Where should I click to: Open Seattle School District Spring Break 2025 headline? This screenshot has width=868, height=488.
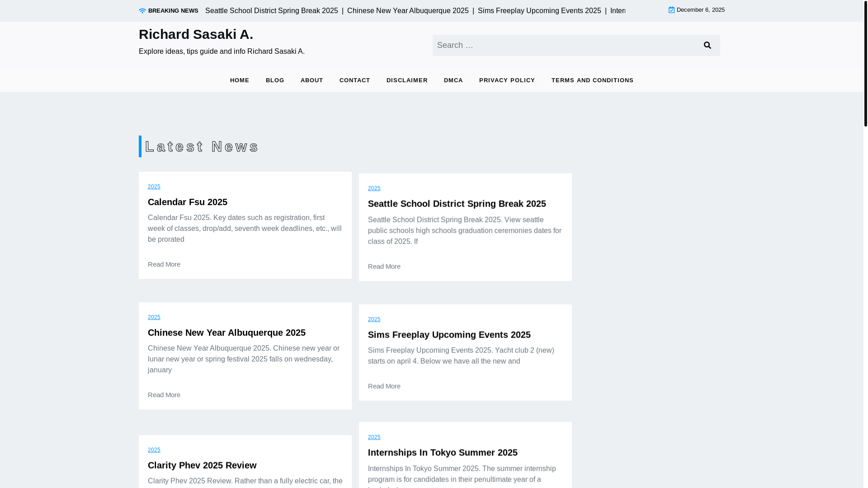point(457,204)
